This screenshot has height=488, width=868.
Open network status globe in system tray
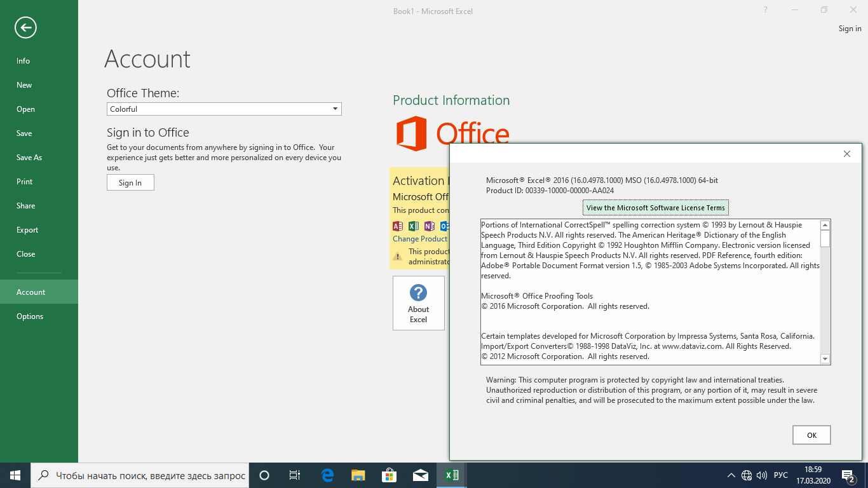point(747,475)
